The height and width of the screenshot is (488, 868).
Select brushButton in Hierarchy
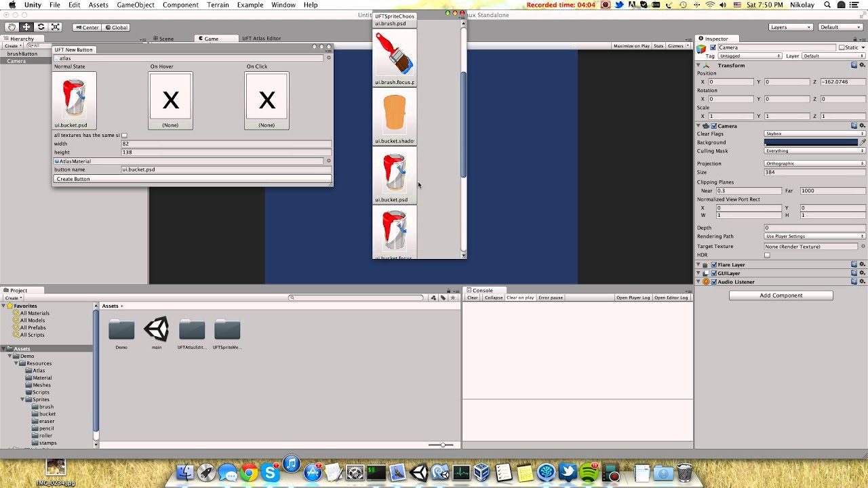point(22,54)
